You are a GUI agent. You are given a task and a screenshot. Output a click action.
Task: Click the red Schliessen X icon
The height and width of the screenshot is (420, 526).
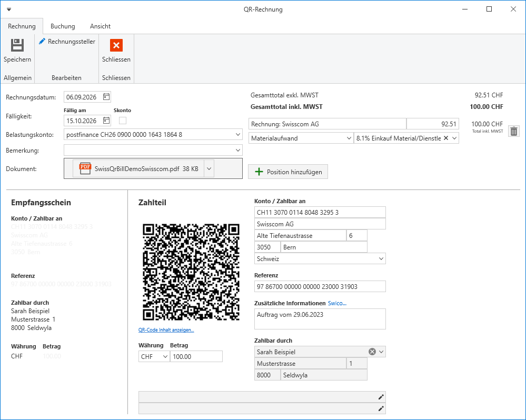(116, 45)
